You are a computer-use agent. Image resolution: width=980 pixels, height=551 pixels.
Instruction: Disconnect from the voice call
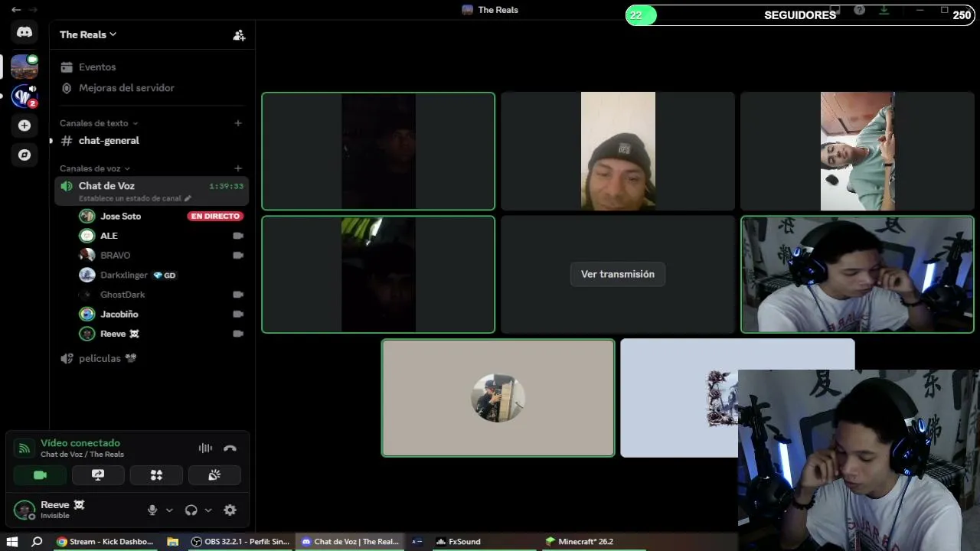click(x=230, y=448)
